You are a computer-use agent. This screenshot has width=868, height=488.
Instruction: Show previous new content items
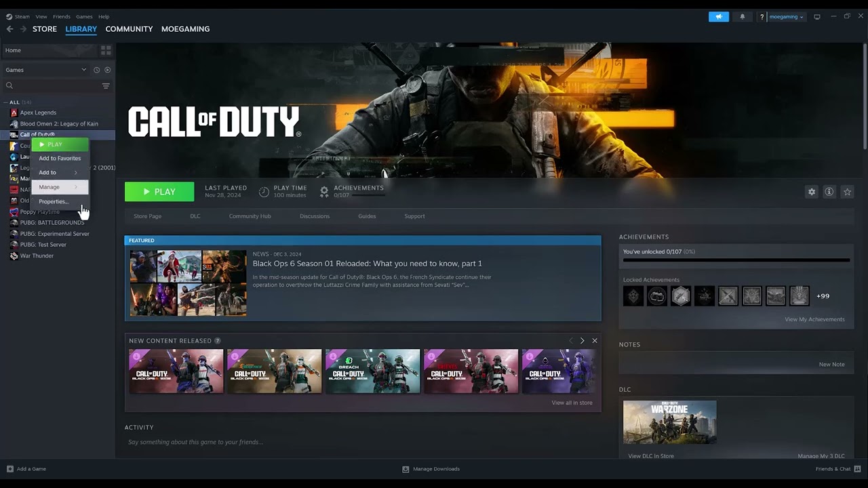[571, 340]
